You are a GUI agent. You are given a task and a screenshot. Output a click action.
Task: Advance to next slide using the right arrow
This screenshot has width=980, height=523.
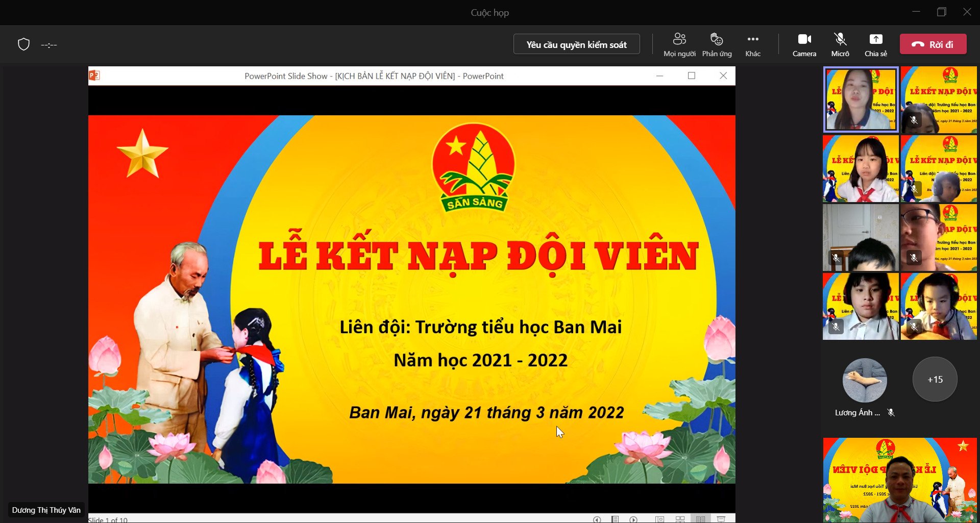coord(633,519)
